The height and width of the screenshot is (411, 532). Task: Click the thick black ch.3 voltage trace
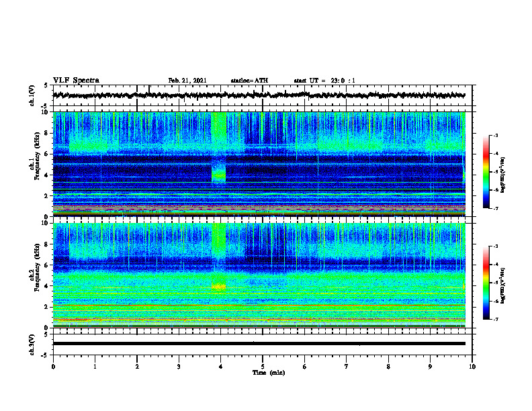click(259, 344)
